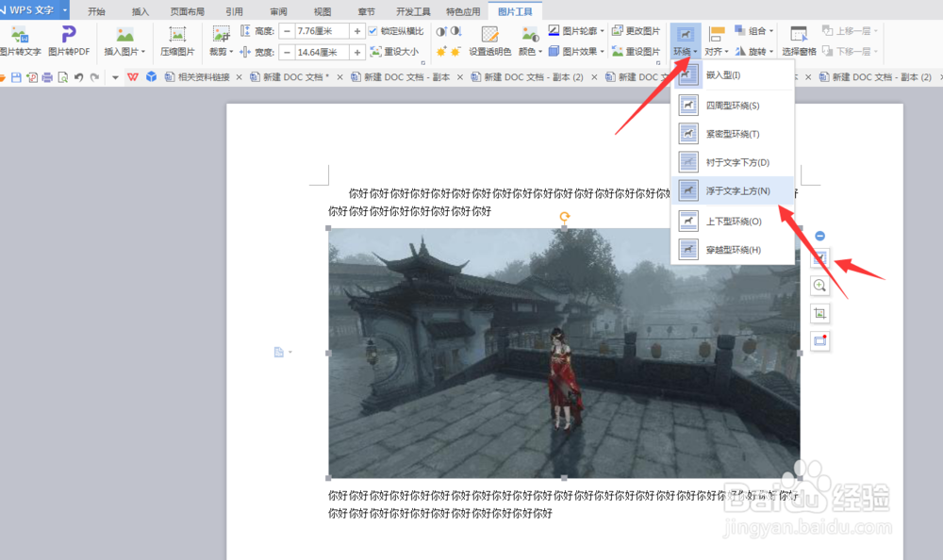Click the redo arrow icon

click(x=94, y=77)
